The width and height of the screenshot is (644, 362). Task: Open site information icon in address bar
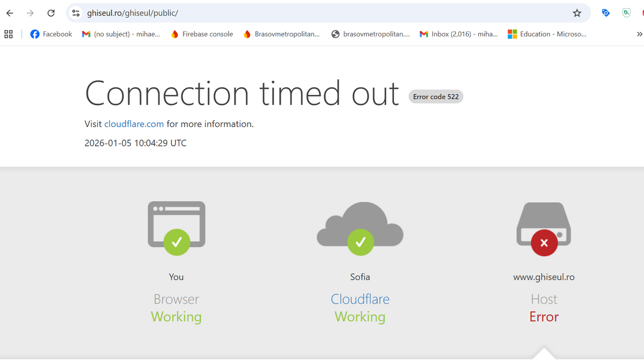76,13
